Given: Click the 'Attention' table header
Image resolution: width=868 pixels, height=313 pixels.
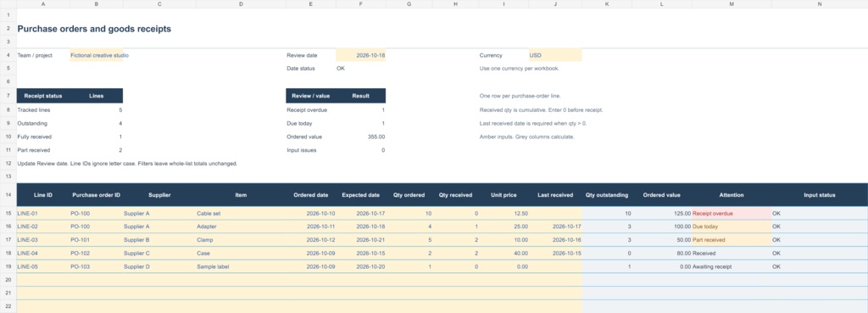Looking at the screenshot, I should click(732, 195).
